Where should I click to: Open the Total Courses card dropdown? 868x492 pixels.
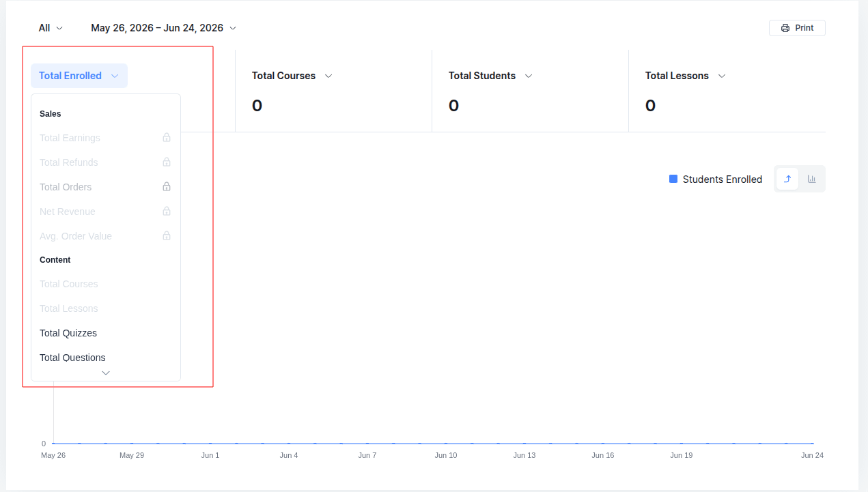(x=292, y=76)
